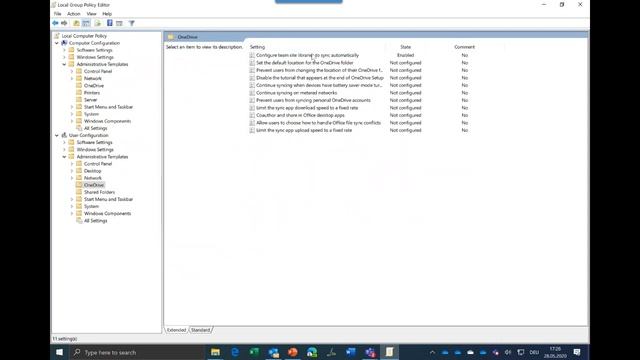Select 'Disable the tutorial that appears' policy
Screen dimensions: 640x360
pyautogui.click(x=320, y=78)
